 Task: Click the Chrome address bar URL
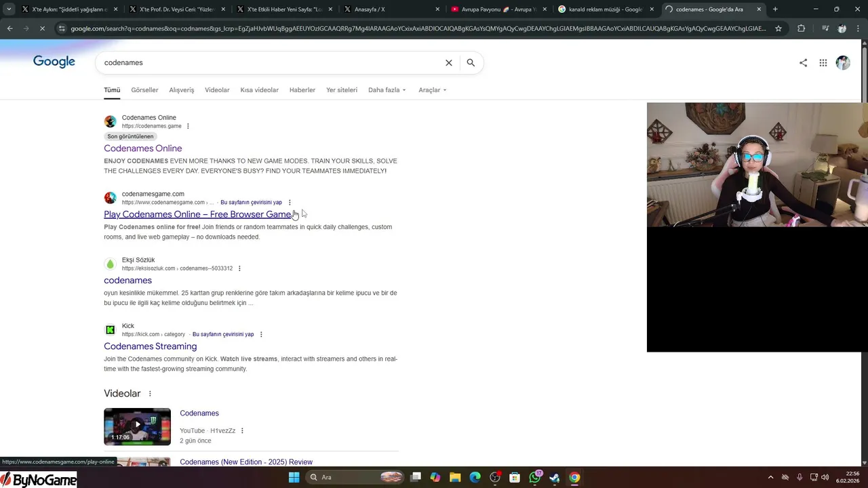click(418, 28)
